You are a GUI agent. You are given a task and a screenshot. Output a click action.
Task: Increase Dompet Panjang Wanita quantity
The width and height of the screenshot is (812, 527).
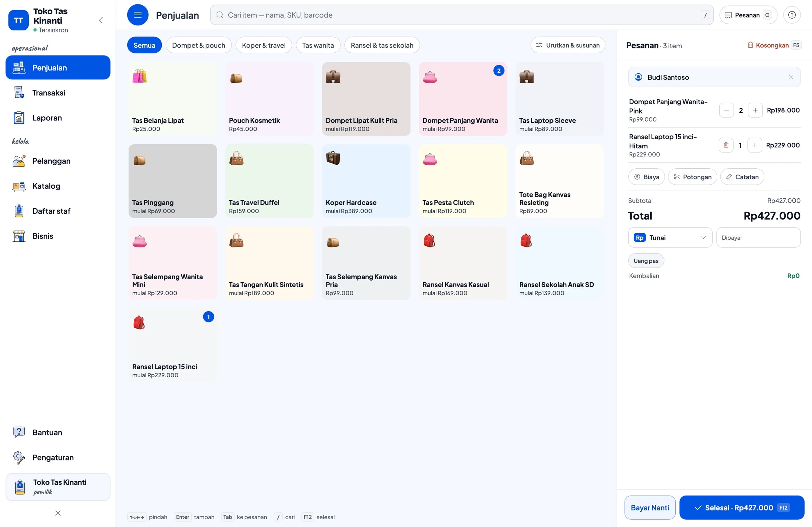pos(755,111)
